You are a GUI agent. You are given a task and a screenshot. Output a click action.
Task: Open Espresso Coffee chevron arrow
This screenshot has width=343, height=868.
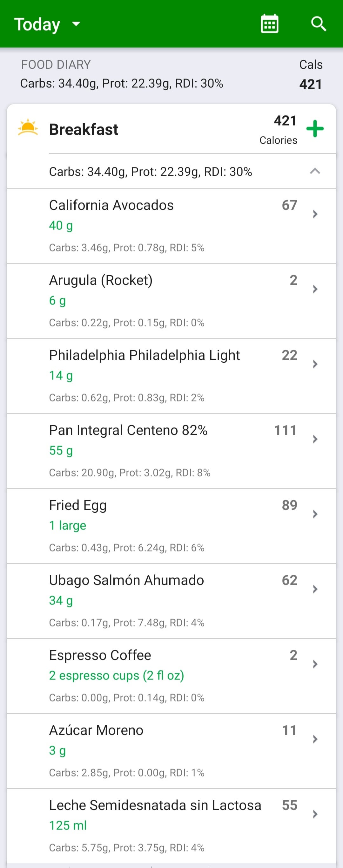click(x=315, y=664)
